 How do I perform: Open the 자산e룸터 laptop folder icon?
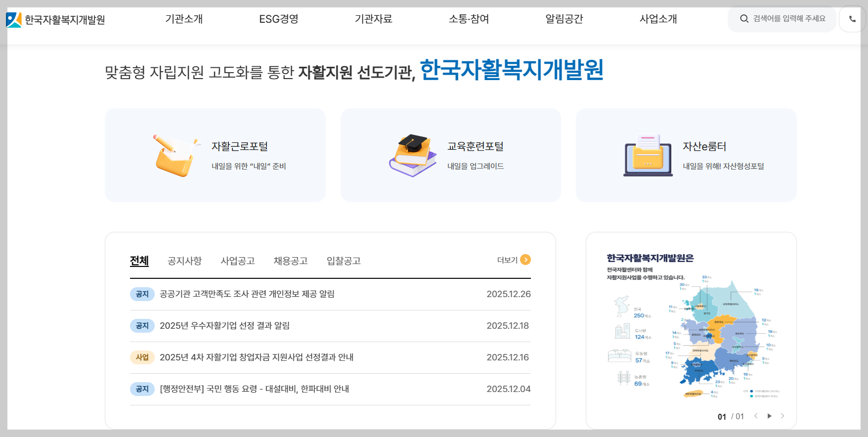[648, 155]
